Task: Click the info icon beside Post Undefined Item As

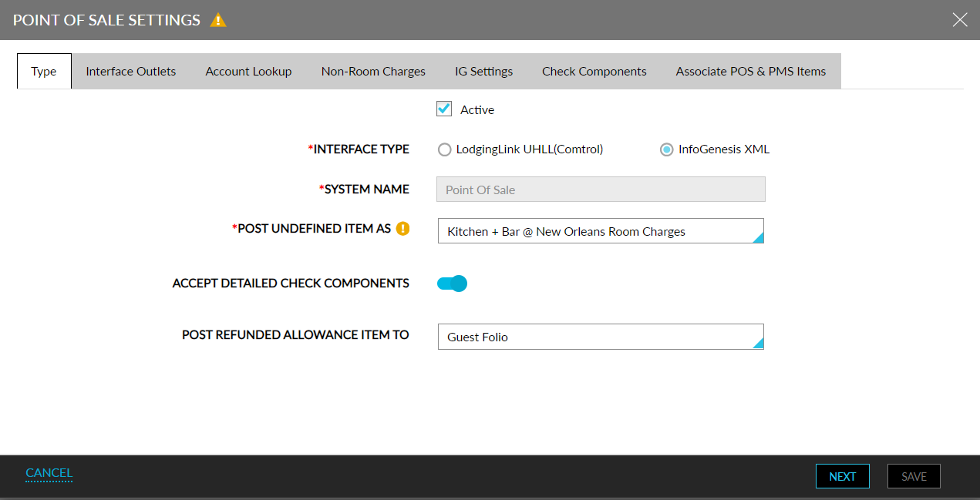Action: 402,229
